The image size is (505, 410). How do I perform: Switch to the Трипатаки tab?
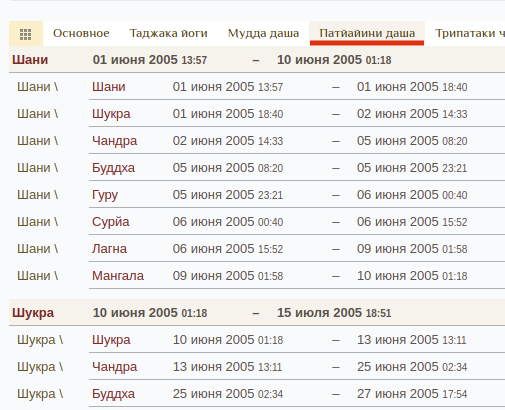tap(470, 33)
